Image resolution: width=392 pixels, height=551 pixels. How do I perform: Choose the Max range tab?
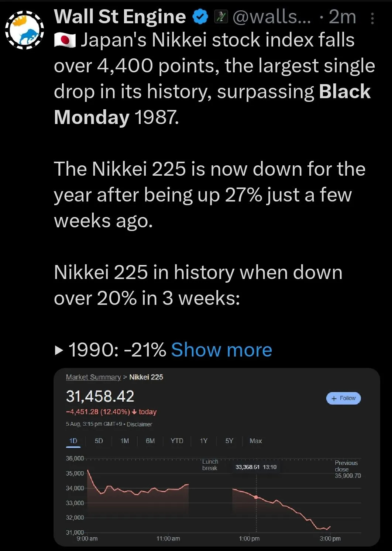pyautogui.click(x=256, y=441)
